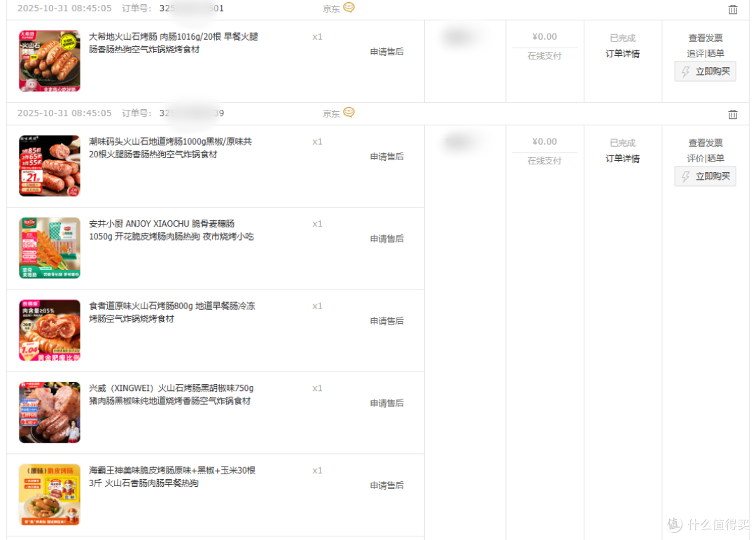Click ¥0.00 amount of order ending 39

click(x=545, y=141)
